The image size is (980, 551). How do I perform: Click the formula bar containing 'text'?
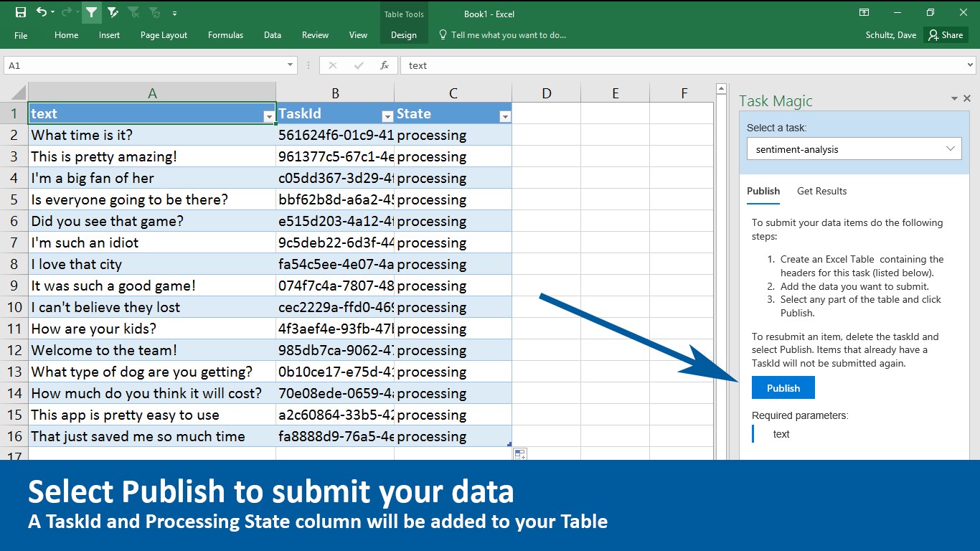coord(682,65)
